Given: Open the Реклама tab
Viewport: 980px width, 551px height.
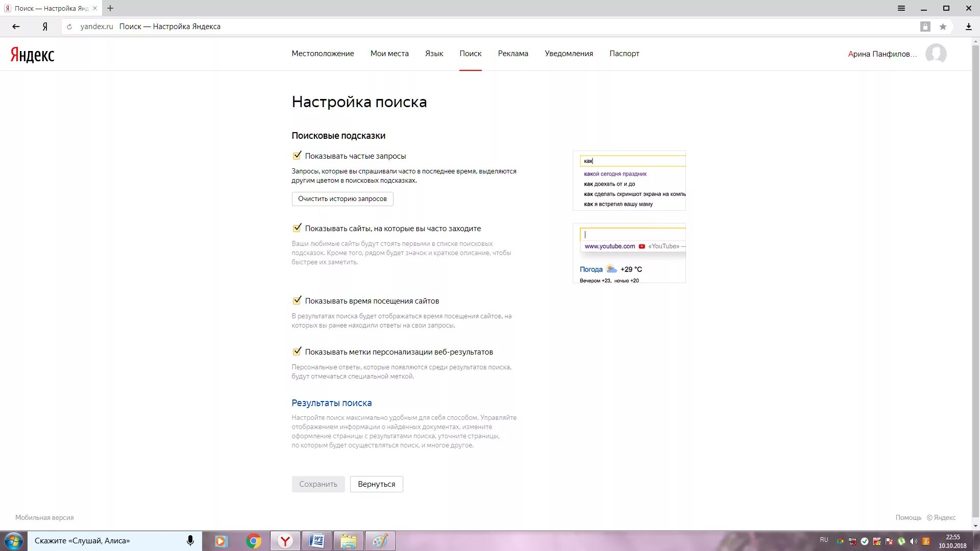Looking at the screenshot, I should (x=513, y=54).
